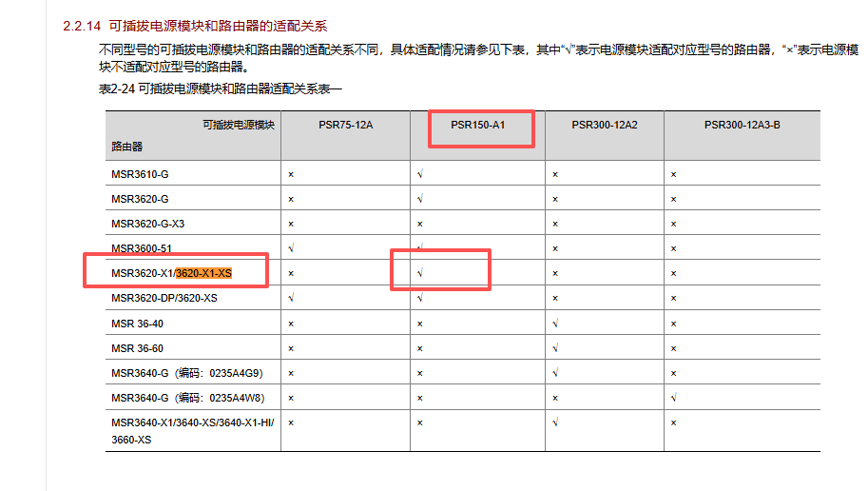
Task: Select the highlighted 3620-X1-XS text
Action: click(x=203, y=273)
